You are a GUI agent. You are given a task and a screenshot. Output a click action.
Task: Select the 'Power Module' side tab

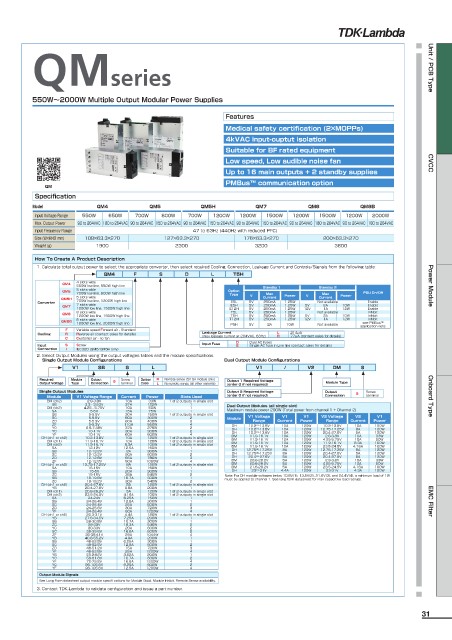pyautogui.click(x=430, y=286)
